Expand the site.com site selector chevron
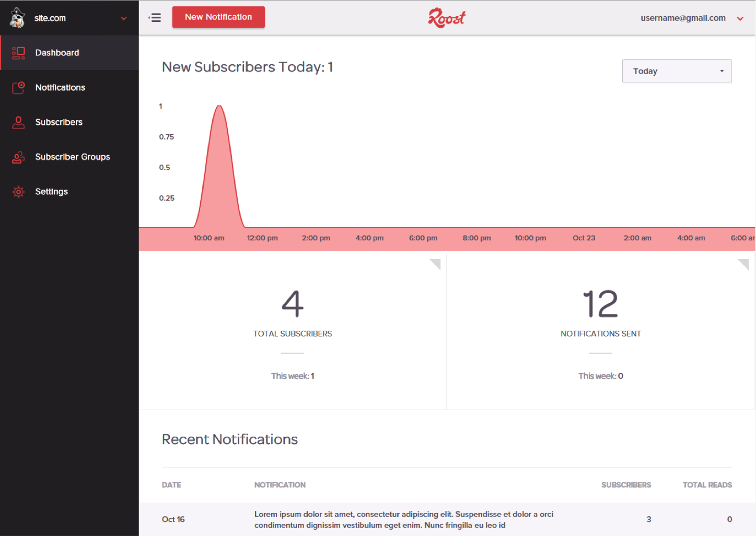Image resolution: width=756 pixels, height=536 pixels. click(x=124, y=18)
